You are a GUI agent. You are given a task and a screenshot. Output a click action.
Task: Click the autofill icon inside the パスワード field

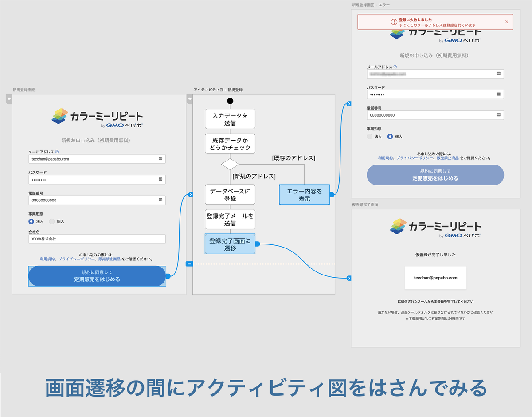pyautogui.click(x=160, y=179)
